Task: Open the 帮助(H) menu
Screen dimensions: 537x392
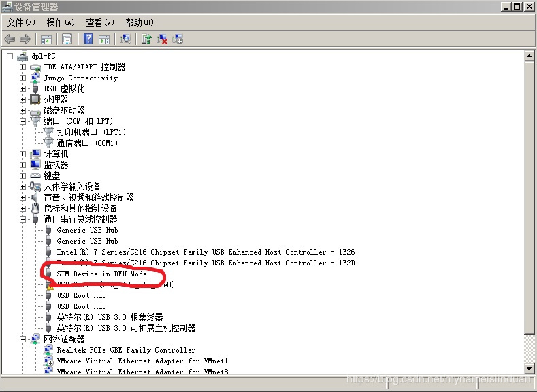Action: tap(140, 22)
